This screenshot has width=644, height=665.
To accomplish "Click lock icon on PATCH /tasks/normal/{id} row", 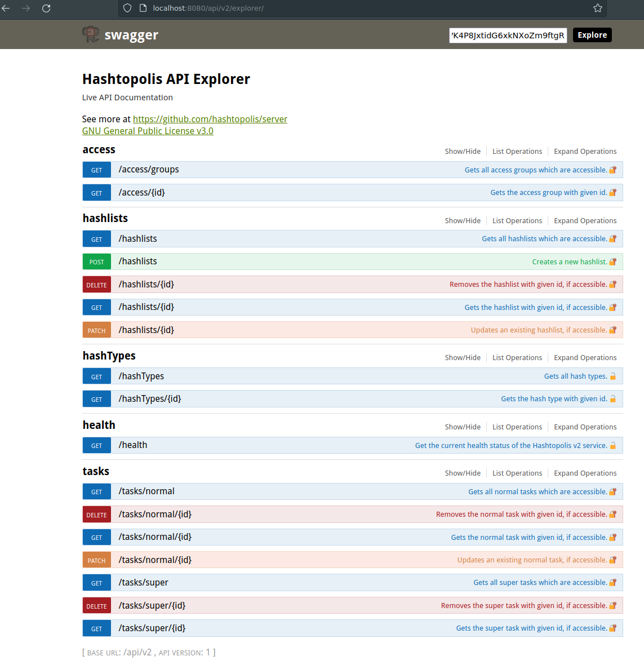I will point(612,560).
